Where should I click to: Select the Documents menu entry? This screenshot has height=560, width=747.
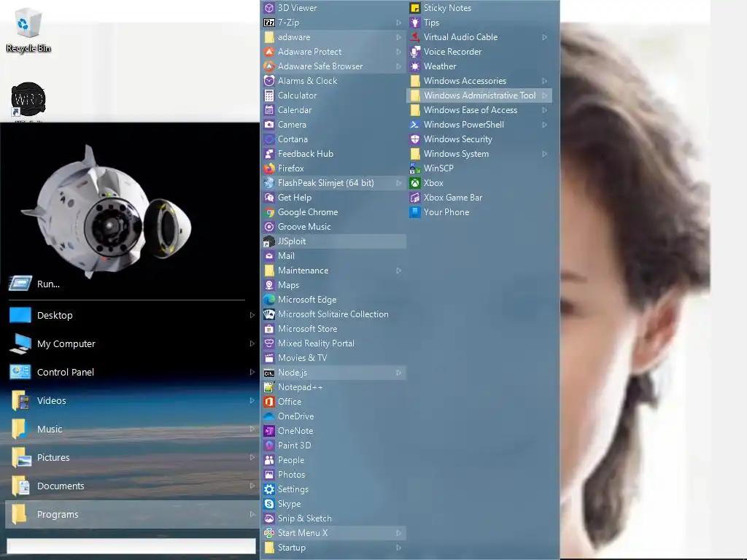[x=132, y=486]
